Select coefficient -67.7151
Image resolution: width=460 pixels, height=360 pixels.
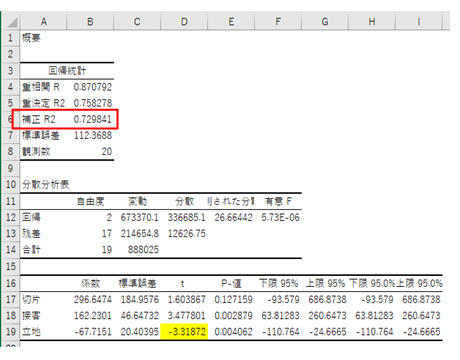coord(93,332)
